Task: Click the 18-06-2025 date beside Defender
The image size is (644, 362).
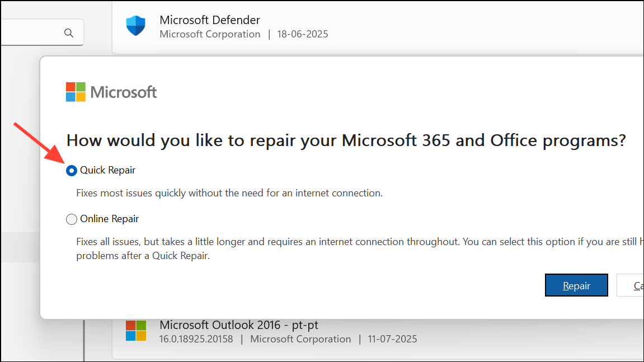Action: [x=302, y=34]
